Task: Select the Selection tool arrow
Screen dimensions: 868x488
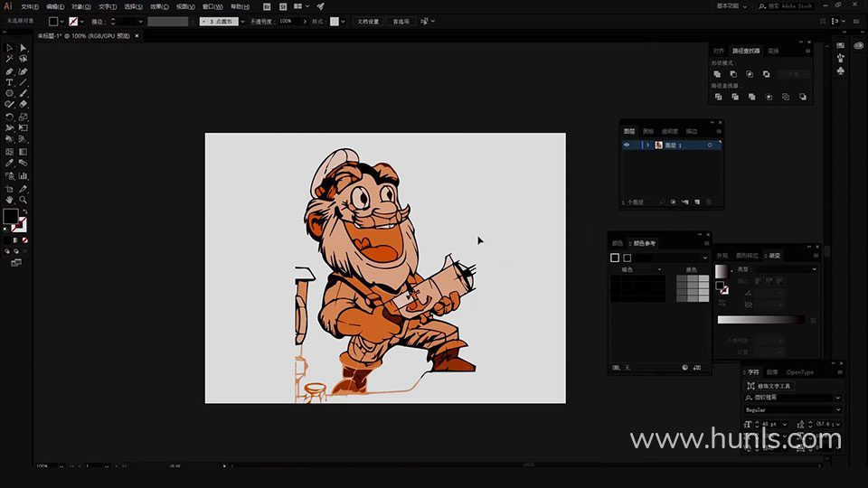Action: [x=9, y=48]
